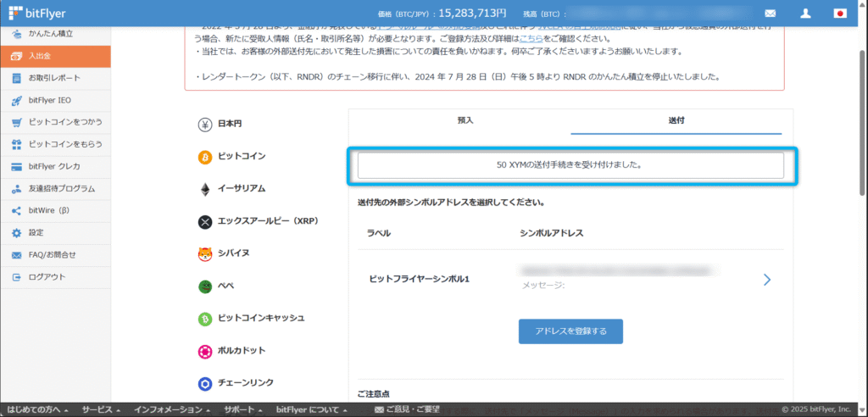Click the FAQ/お問合せ envelope icon
Screen dimensions: 868x417
tap(17, 255)
